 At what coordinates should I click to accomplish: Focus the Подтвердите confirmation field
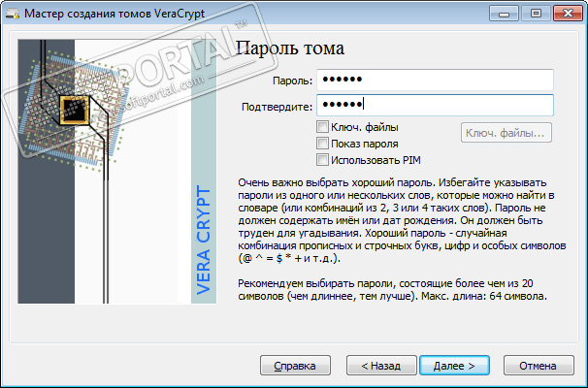[x=435, y=105]
